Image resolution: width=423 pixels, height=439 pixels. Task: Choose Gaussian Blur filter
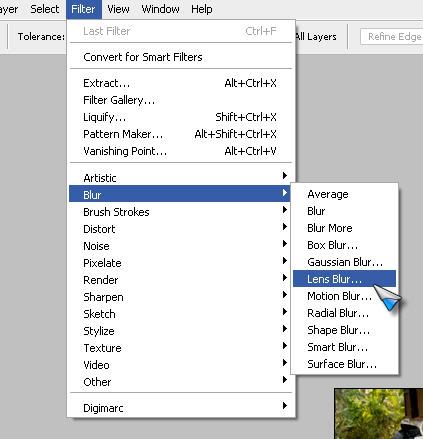[344, 262]
